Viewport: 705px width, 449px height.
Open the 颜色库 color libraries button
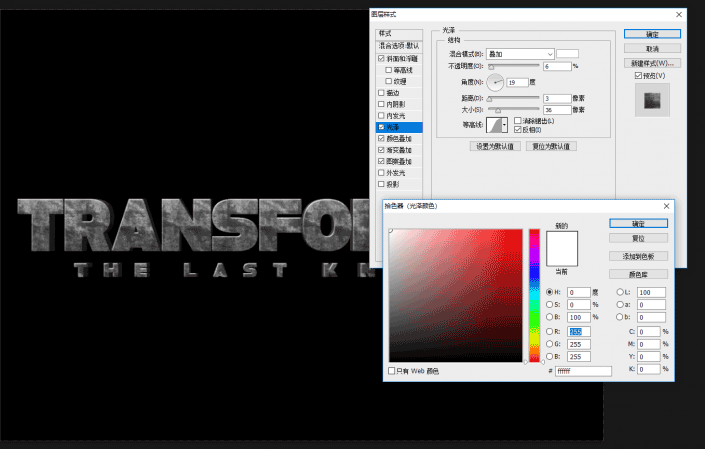tap(638, 274)
